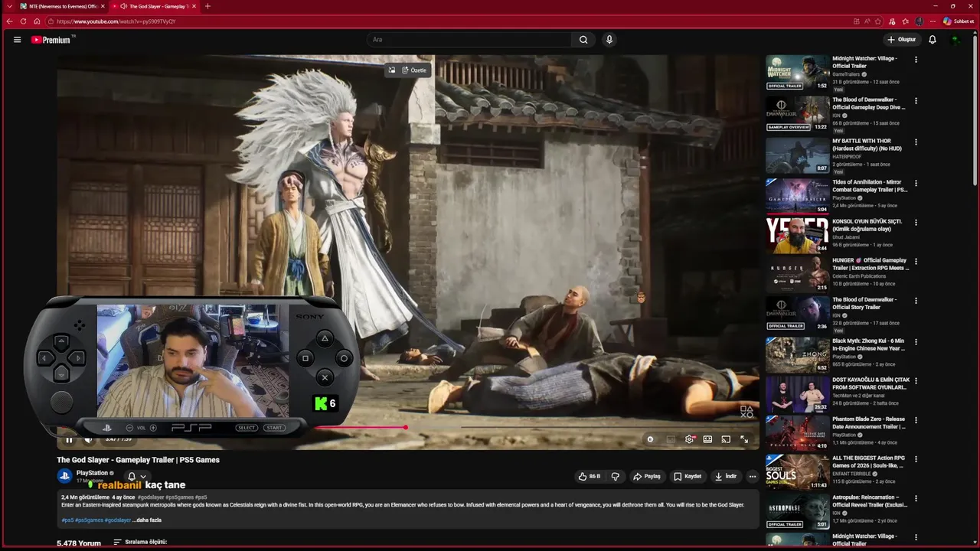Expand the subscription notification bell dropdown

(x=136, y=476)
